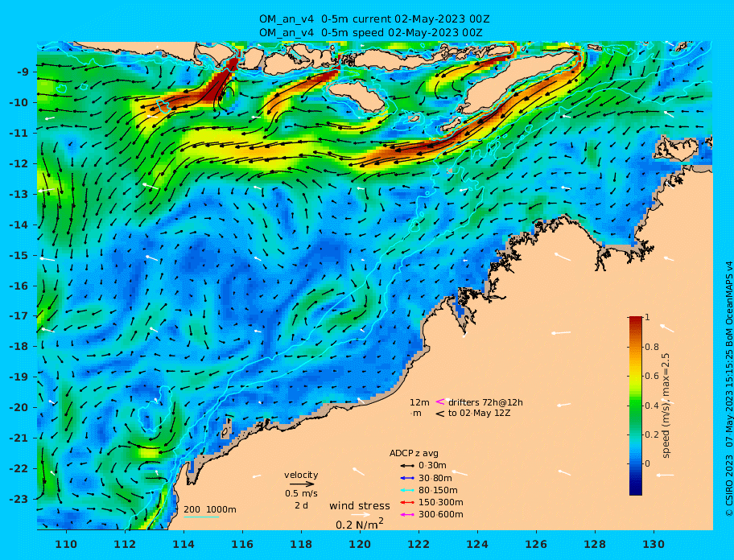
Task: Click the "velocity" legend label
Action: [x=301, y=475]
